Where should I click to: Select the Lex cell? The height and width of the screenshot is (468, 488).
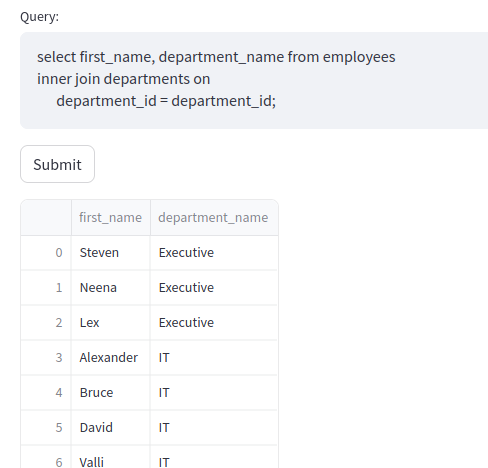[x=111, y=323]
